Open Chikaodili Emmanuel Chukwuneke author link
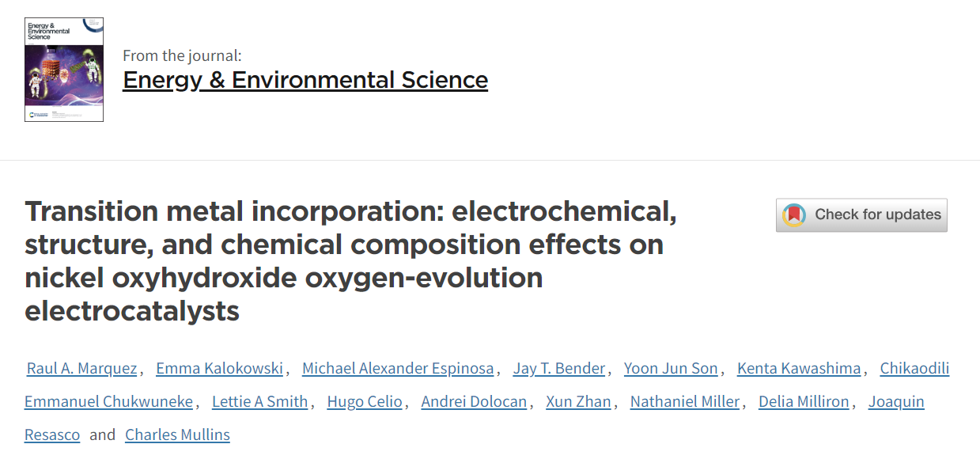The height and width of the screenshot is (463, 980). (914, 368)
